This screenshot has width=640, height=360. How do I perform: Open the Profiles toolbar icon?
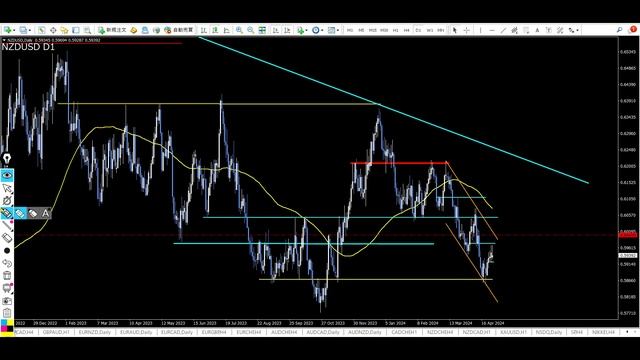[23, 30]
